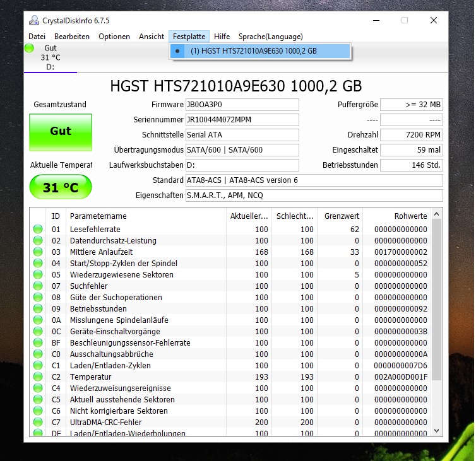Click green status dot of Datendurchsatz-Leistung row

point(38,240)
